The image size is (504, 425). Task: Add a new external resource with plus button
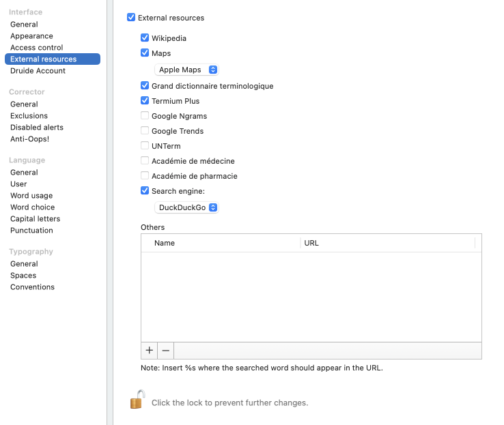pos(150,351)
